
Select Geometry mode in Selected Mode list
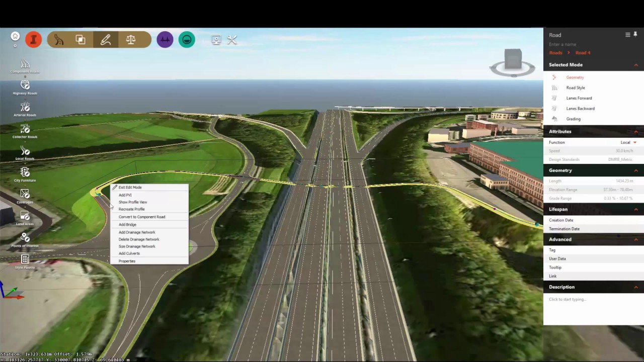pyautogui.click(x=575, y=77)
